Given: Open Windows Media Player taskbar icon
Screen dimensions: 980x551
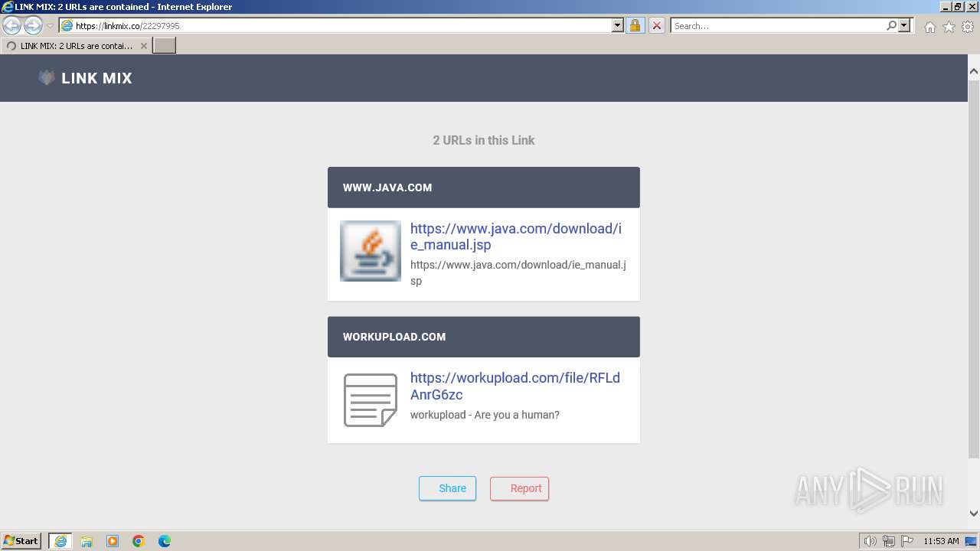Looking at the screenshot, I should pos(113,541).
